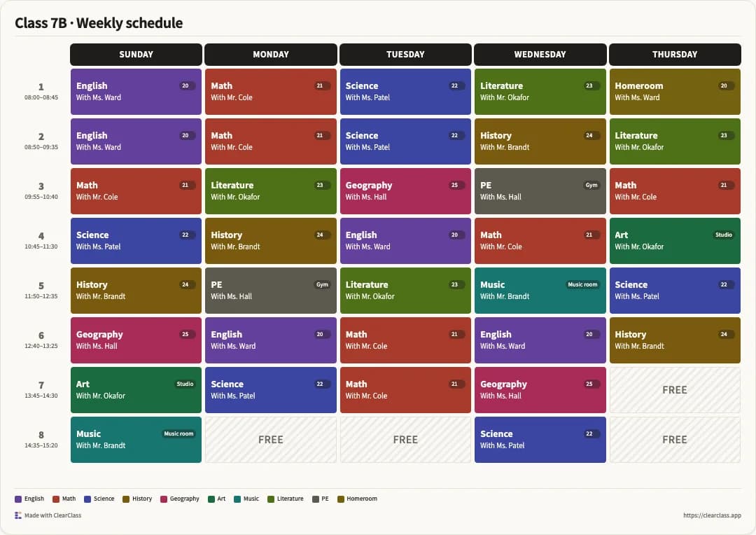The width and height of the screenshot is (756, 535).
Task: Click With Mr. Okafor on Tuesday Literature
Action: (370, 296)
